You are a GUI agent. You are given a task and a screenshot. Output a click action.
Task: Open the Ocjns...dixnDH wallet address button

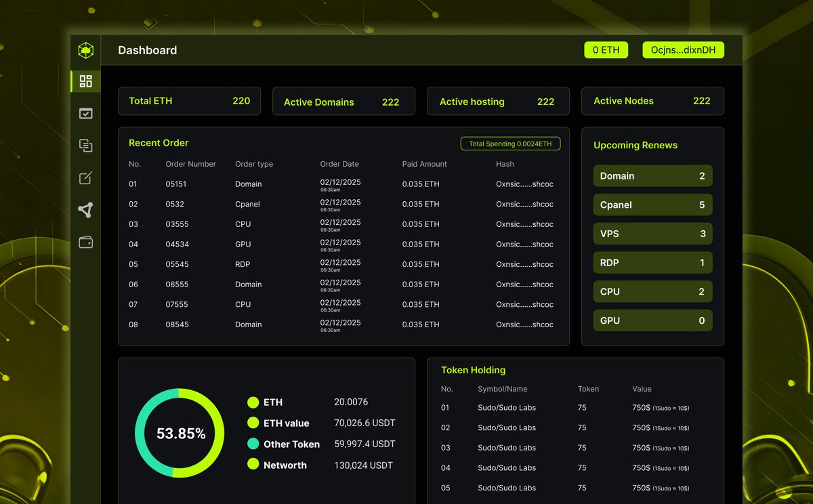(683, 49)
